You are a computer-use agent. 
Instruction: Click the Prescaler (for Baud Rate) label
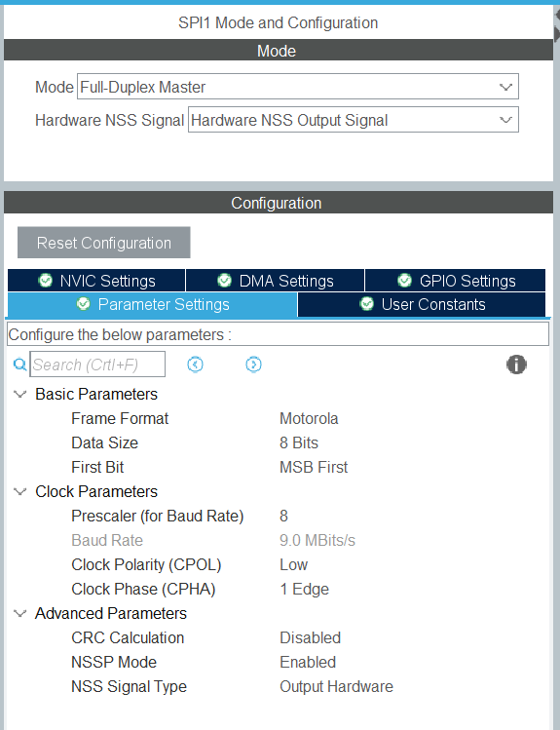(x=157, y=516)
